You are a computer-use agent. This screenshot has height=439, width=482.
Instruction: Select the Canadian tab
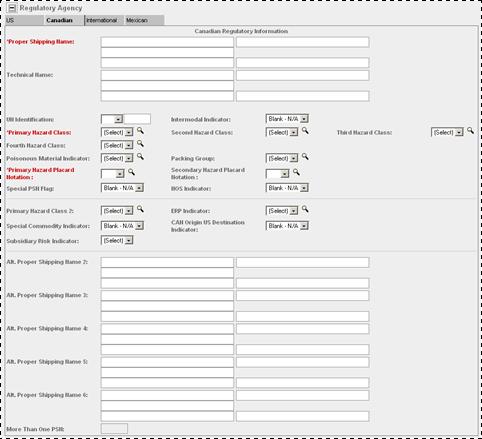(64, 20)
